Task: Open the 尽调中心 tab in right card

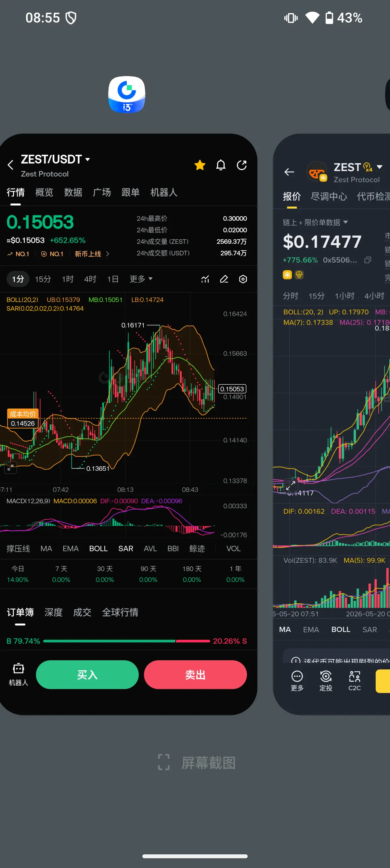Action: pyautogui.click(x=329, y=196)
